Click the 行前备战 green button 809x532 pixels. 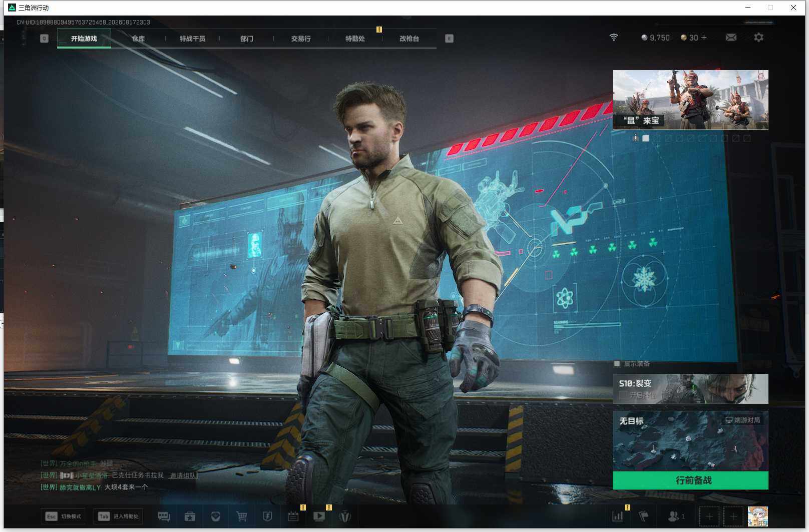(690, 480)
